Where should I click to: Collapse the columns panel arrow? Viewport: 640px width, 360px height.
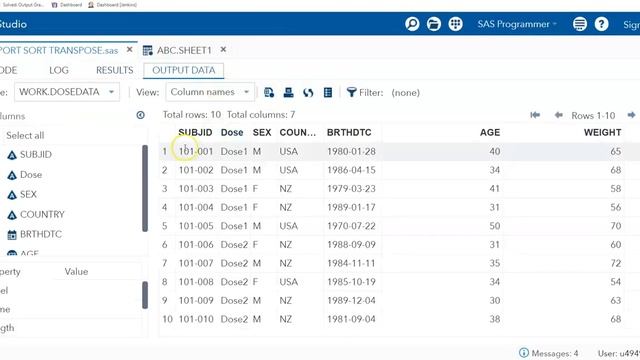pos(140,115)
